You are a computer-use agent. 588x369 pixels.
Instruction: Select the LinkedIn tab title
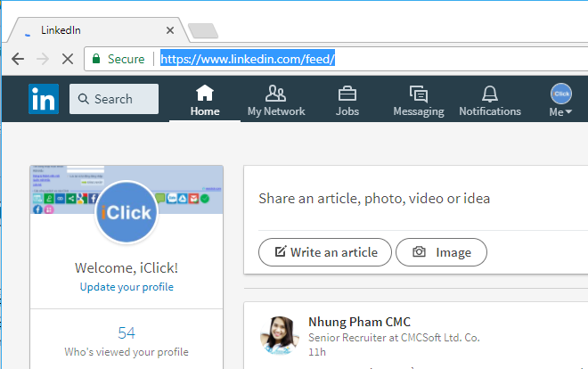click(61, 30)
